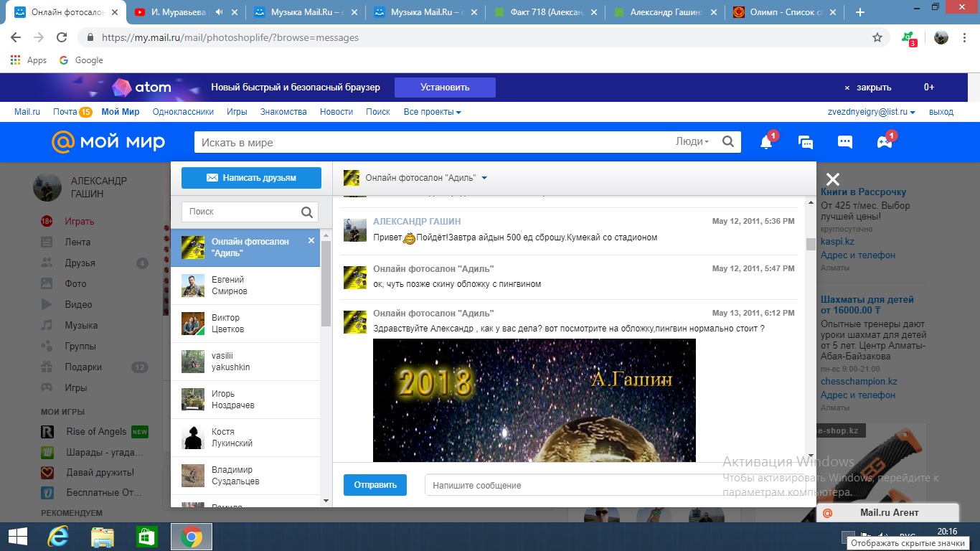
Task: Click the contacts Поиск input field
Action: tap(241, 212)
